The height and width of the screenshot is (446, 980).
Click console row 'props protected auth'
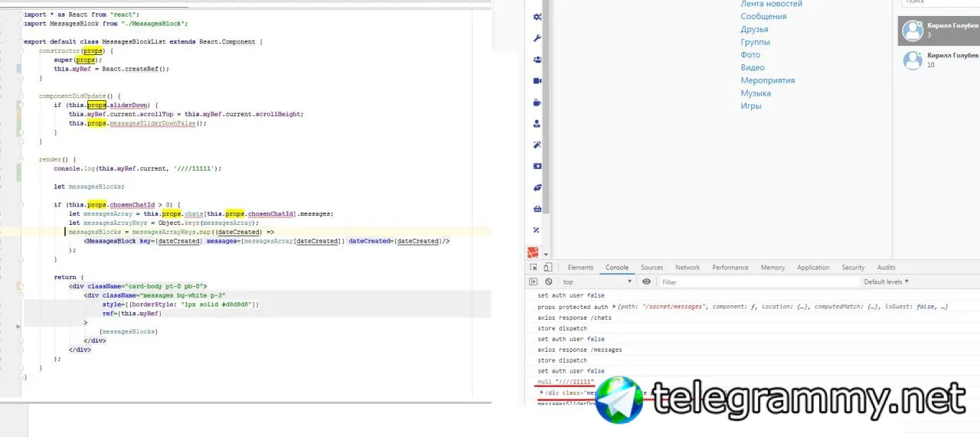click(x=573, y=307)
